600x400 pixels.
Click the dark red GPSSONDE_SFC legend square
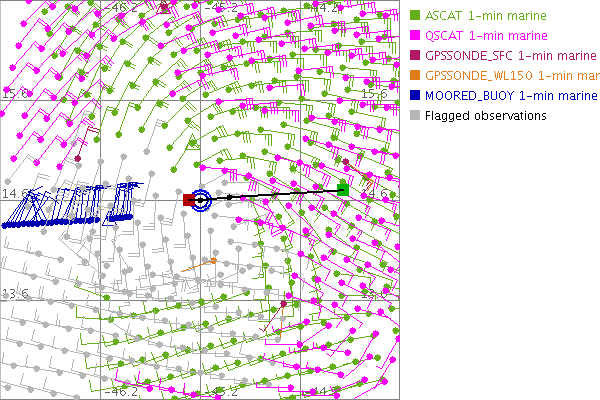point(415,56)
